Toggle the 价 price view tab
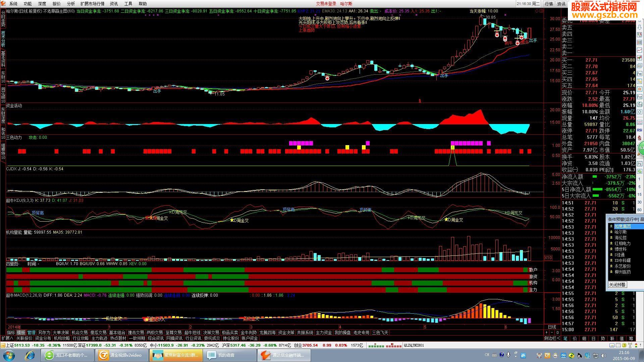The image size is (644, 362). coord(575,339)
